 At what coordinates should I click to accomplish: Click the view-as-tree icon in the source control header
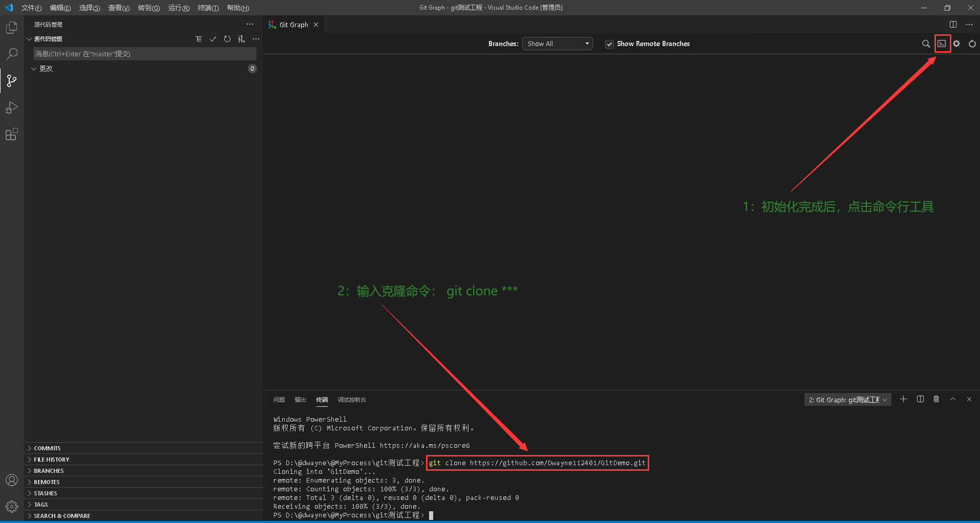199,39
